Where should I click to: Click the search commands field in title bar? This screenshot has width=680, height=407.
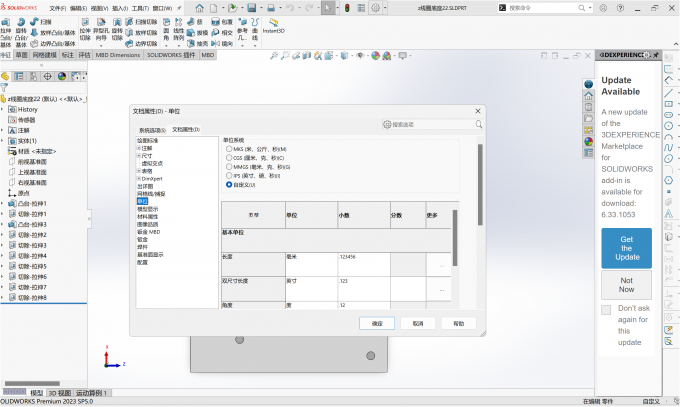pos(545,8)
